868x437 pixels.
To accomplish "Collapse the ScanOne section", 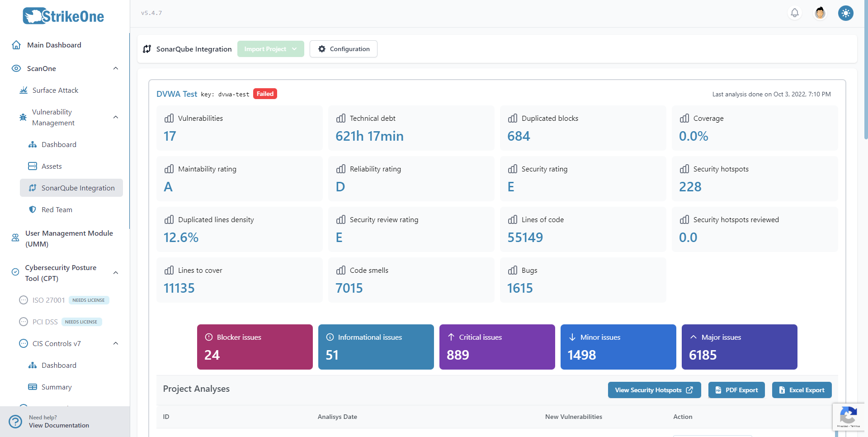I will coord(116,68).
